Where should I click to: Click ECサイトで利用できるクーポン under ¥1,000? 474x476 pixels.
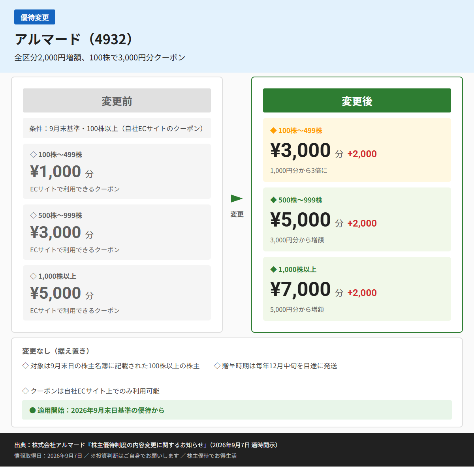pos(75,189)
